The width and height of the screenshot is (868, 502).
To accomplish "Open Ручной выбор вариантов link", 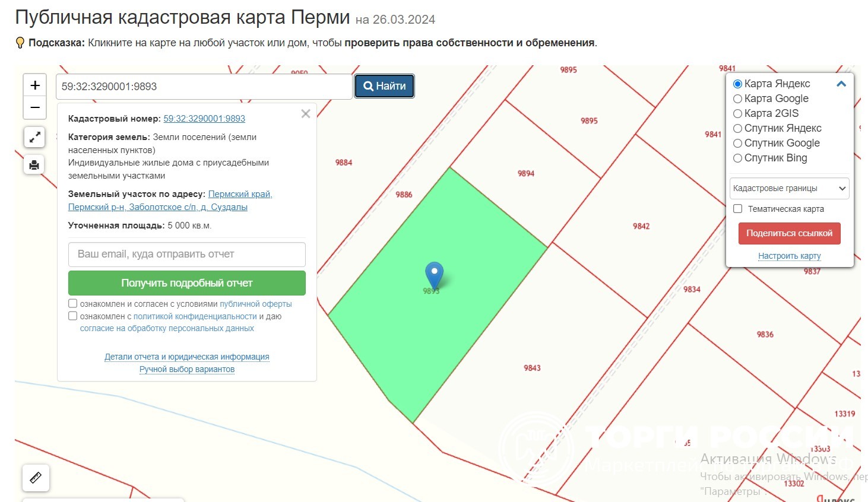I will click(x=187, y=369).
